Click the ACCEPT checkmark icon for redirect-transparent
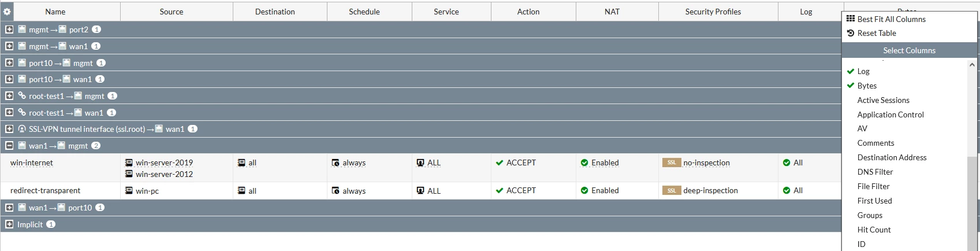This screenshot has width=980, height=251. tap(500, 190)
